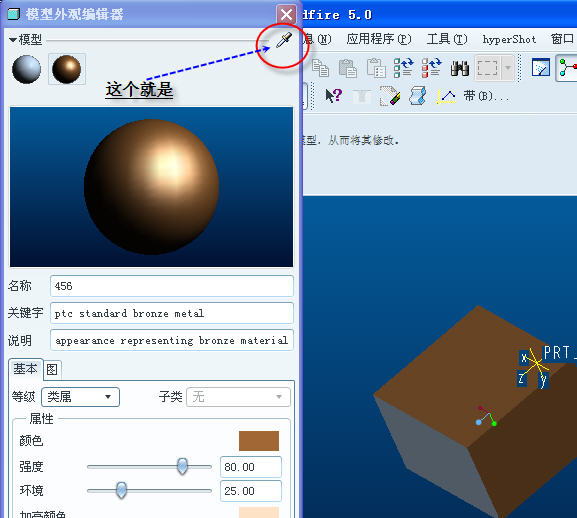Click the 名称 field containing 456
The height and width of the screenshot is (518, 577).
click(171, 286)
